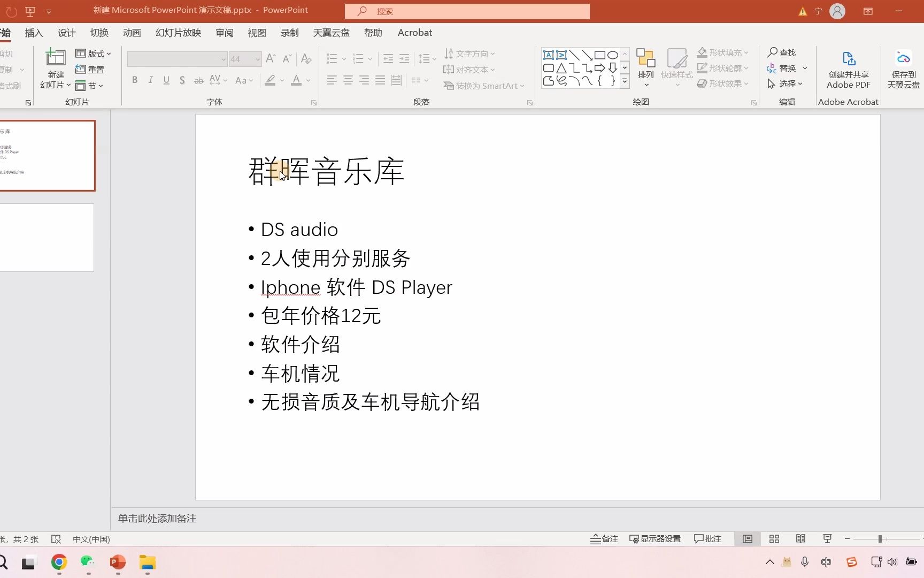
Task: Apply the font color
Action: point(296,80)
